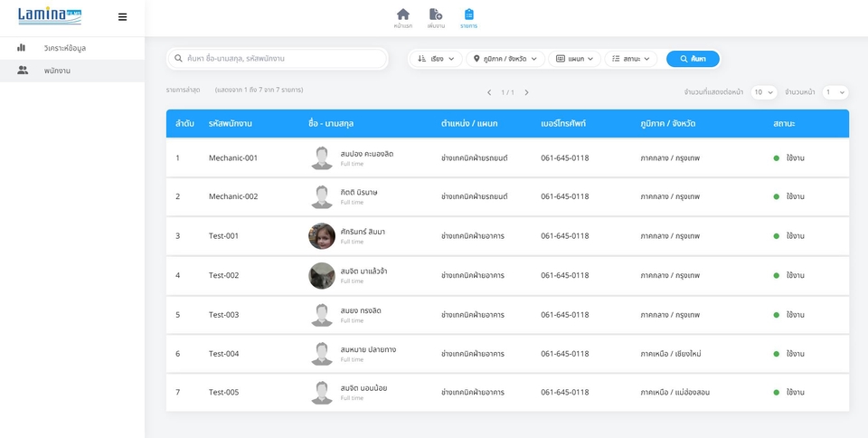Open items-per-page dropdown showing 10
Viewport: 868px width, 438px height.
pos(764,92)
